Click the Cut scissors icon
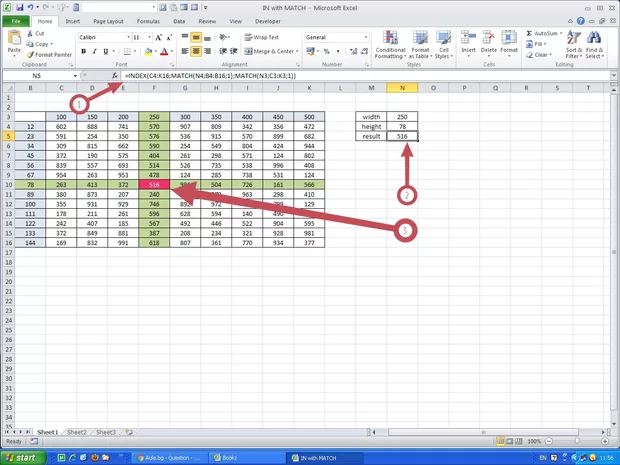Viewport: 620px width, 465px height. 30,34
